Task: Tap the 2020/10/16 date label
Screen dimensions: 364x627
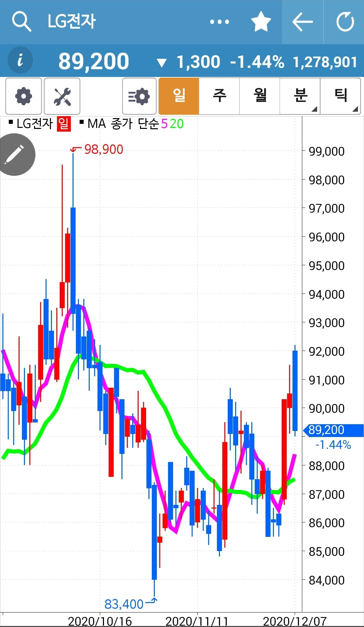Action: (x=100, y=621)
